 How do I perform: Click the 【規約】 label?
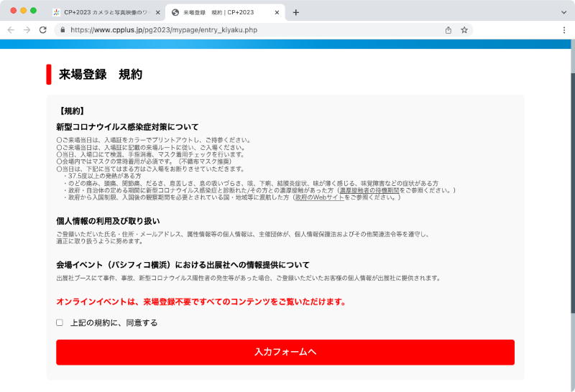pyautogui.click(x=72, y=111)
